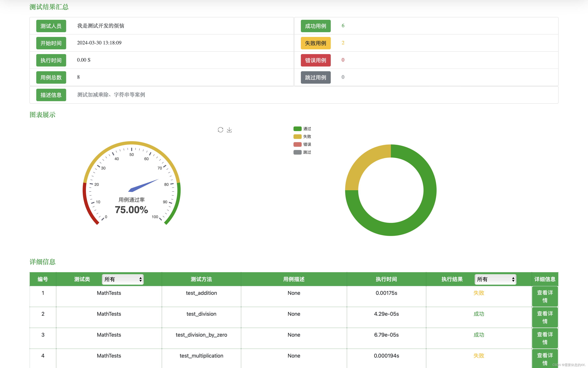Toggle the 跳过 legend swatch
Screen dimensions: 588x368
click(297, 152)
